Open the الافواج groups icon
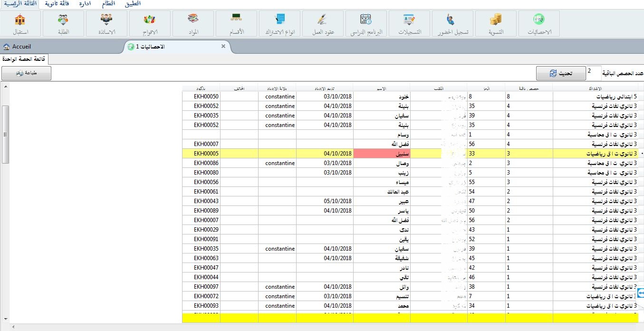 [x=150, y=23]
